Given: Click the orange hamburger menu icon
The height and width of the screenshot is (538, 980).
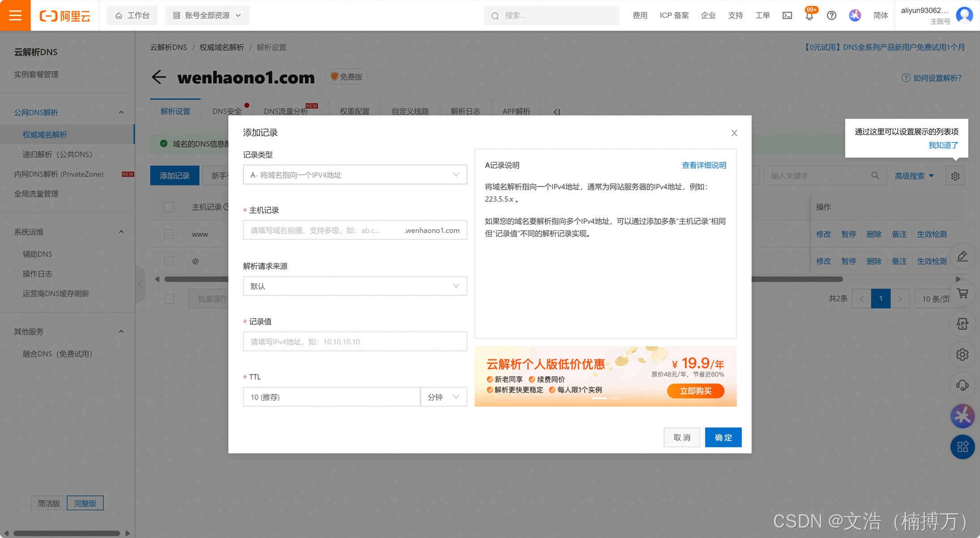Looking at the screenshot, I should tap(15, 15).
